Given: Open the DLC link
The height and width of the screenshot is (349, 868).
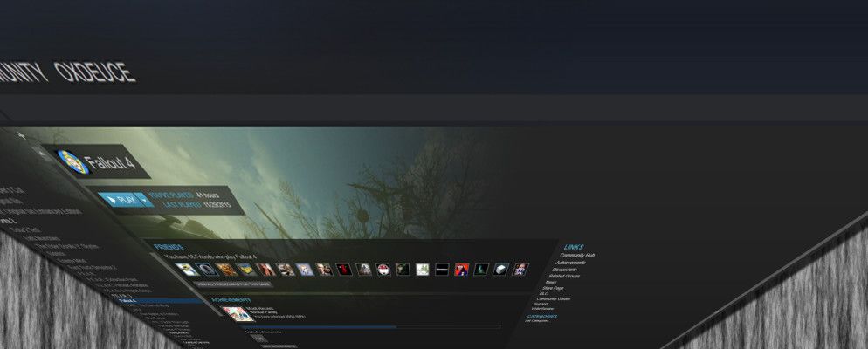Looking at the screenshot, I should 544,294.
